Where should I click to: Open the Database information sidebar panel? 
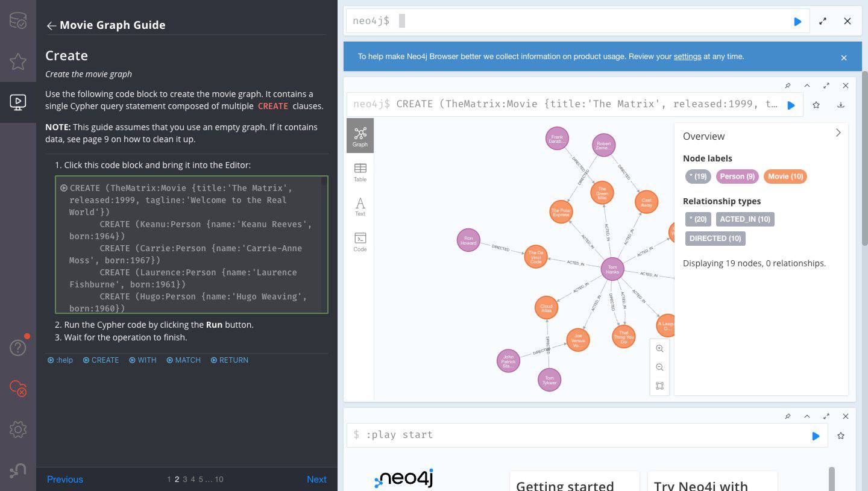pyautogui.click(x=17, y=20)
